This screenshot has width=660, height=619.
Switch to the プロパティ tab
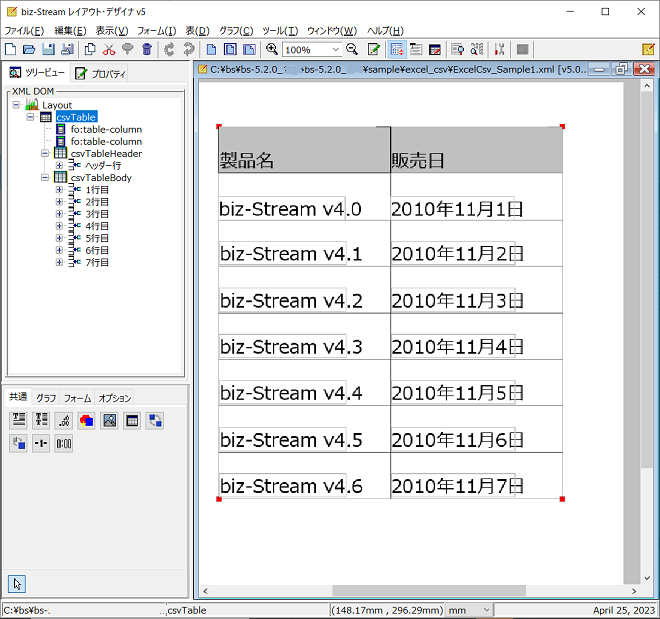pyautogui.click(x=101, y=74)
